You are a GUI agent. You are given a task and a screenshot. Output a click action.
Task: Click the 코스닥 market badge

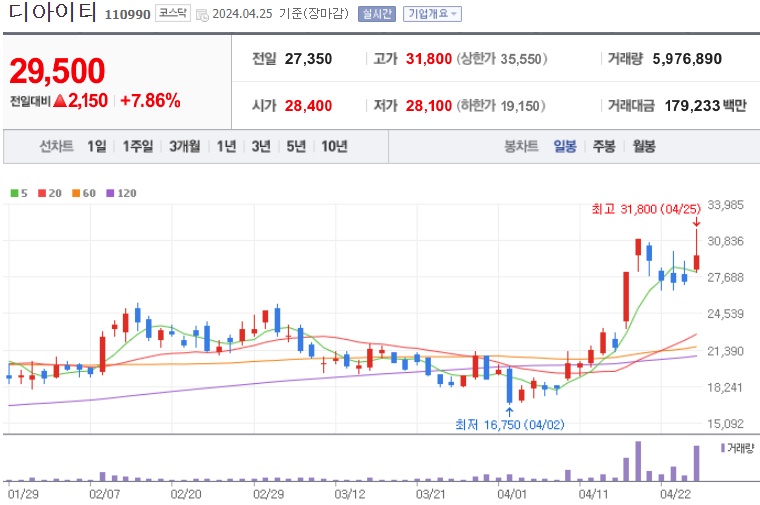coord(173,13)
